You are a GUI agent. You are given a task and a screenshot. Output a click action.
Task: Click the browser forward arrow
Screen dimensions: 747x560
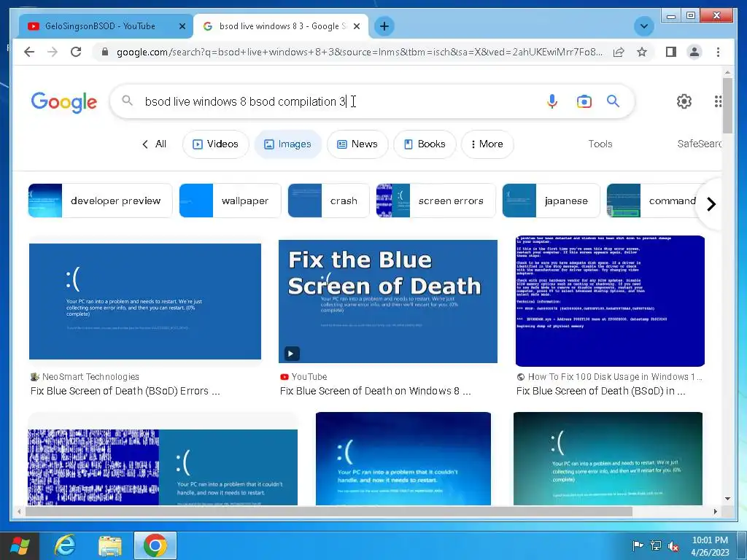[53, 52]
